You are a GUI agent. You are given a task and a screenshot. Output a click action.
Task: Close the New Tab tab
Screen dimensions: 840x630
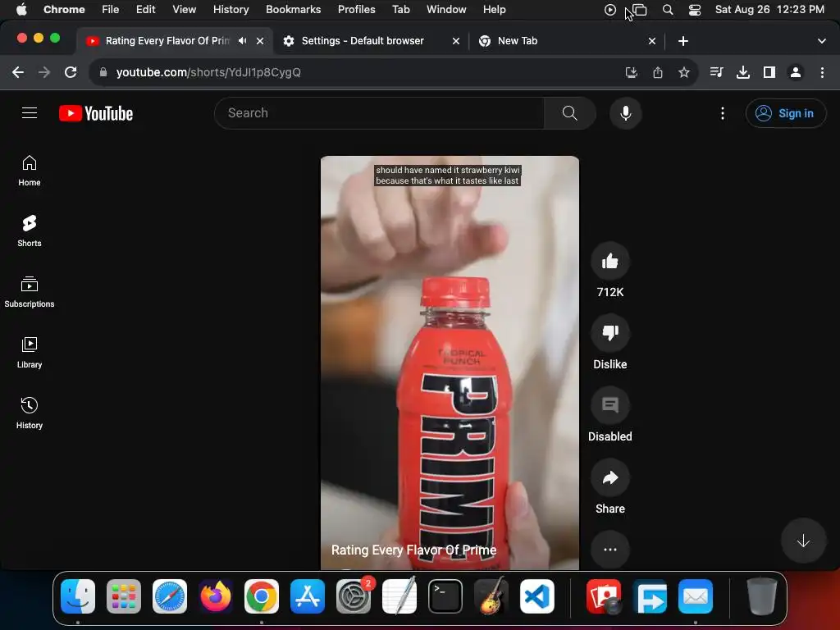[652, 41]
